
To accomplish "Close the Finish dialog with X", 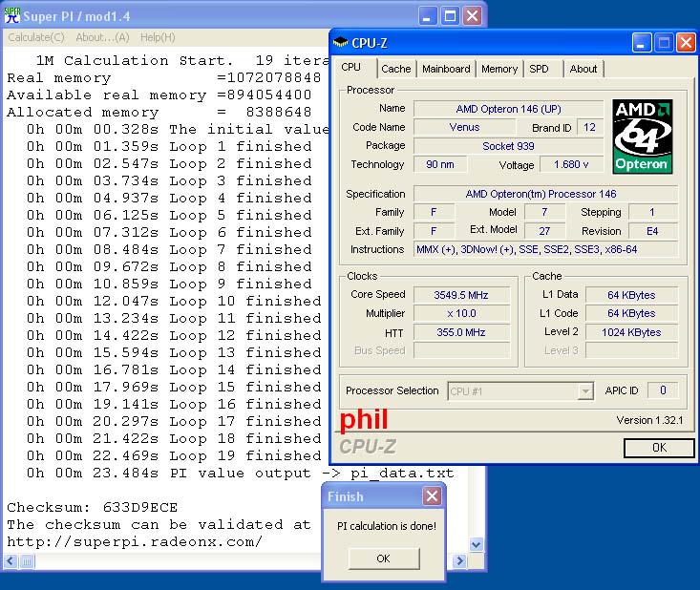I will pos(432,495).
